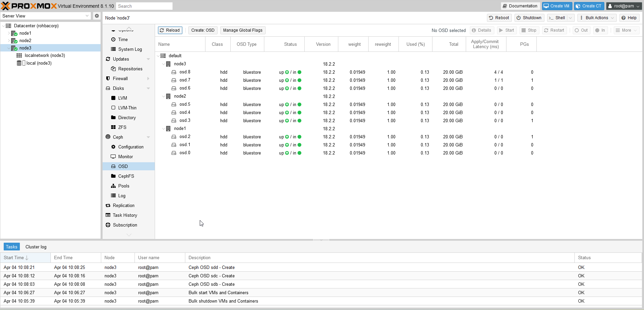Click the Firewall shield icon
644x310 pixels.
click(x=108, y=78)
